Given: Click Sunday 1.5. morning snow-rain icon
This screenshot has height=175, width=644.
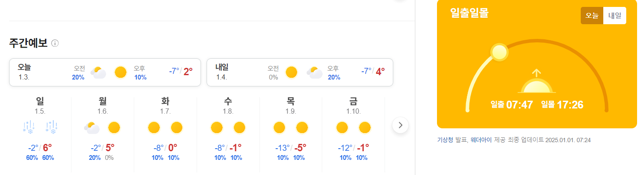Looking at the screenshot, I should [29, 128].
